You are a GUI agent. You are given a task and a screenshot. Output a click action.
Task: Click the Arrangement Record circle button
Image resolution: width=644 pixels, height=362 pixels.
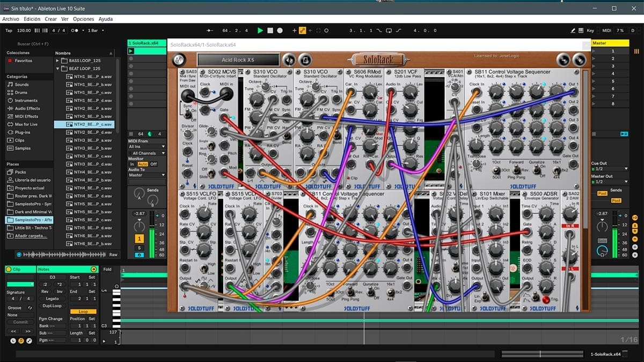281,31
